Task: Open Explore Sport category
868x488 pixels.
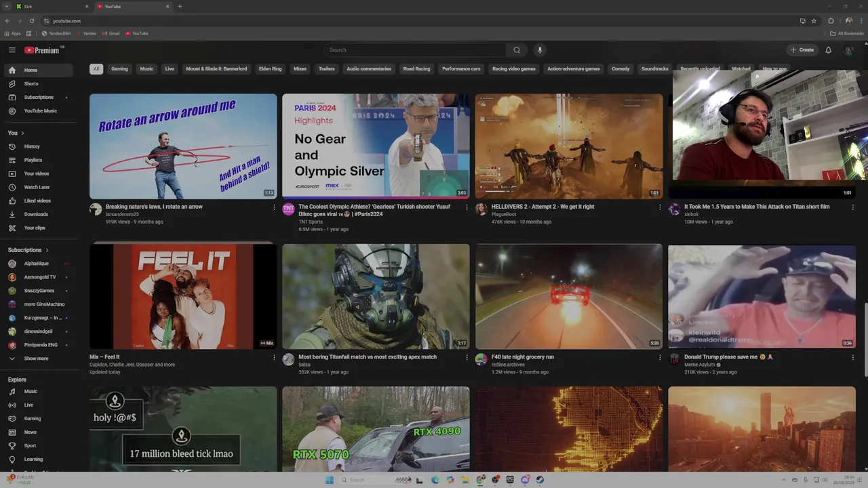Action: click(41, 445)
